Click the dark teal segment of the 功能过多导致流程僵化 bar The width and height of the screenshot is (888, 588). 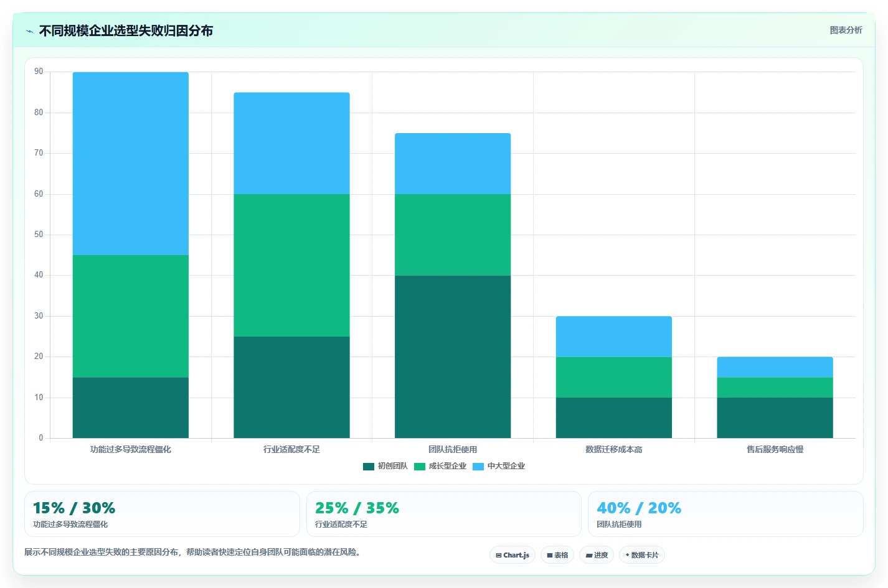(131, 408)
